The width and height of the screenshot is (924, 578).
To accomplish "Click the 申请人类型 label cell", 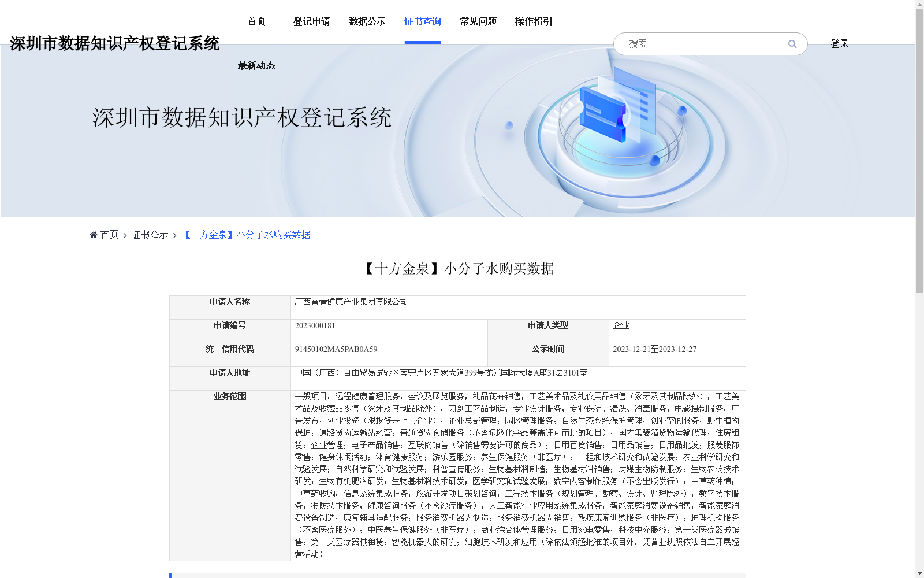I will (548, 331).
